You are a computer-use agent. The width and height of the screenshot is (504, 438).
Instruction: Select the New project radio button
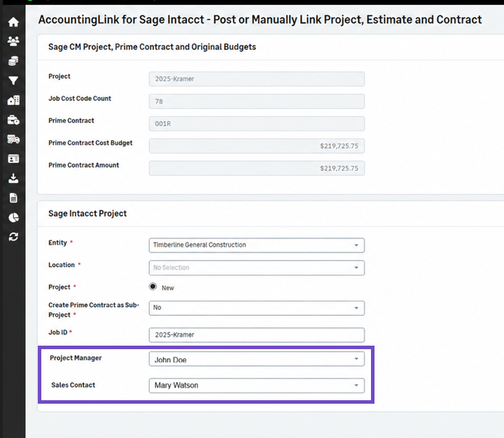(153, 286)
